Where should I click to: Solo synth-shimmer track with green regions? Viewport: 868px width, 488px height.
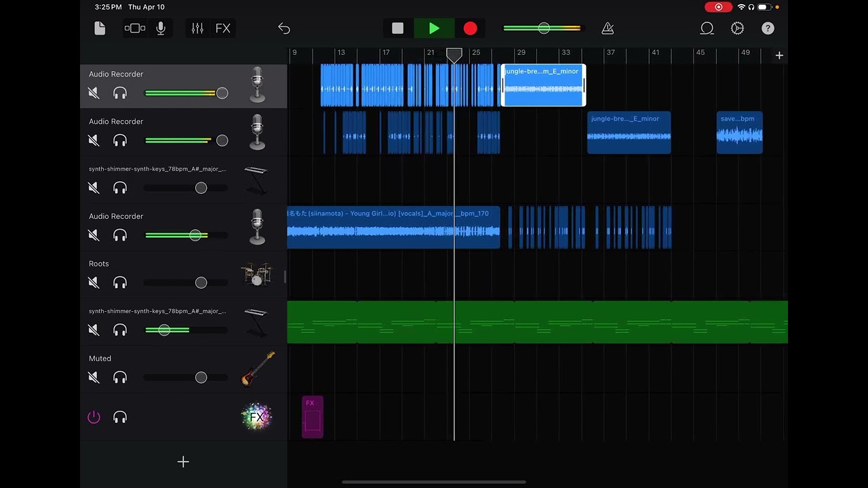point(120,330)
